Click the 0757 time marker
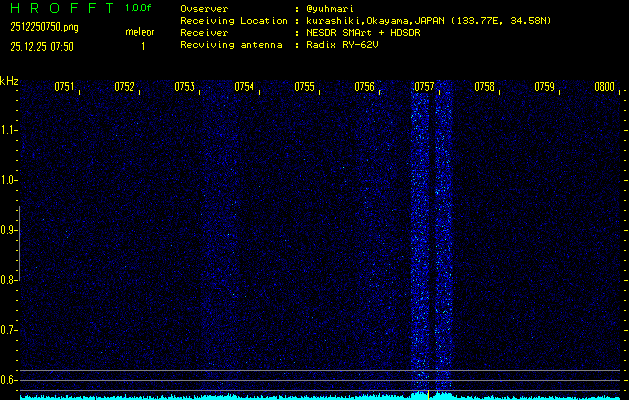Viewport: 629px width, 400px height. [424, 87]
